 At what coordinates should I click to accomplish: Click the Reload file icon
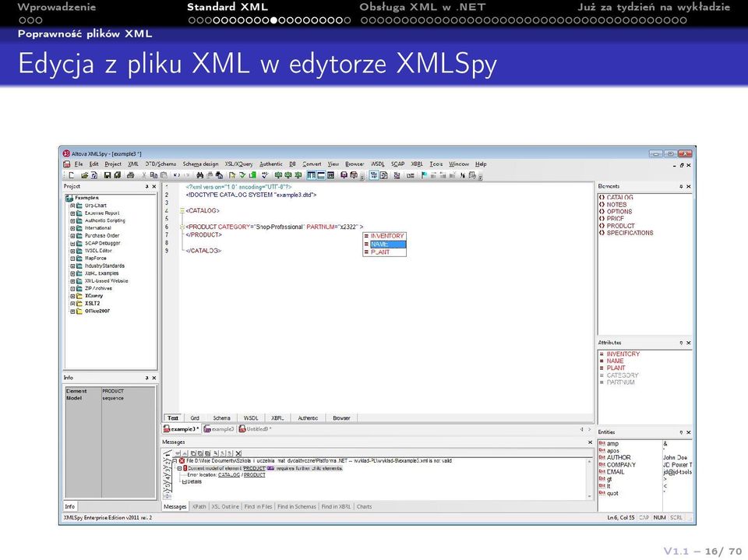94,175
